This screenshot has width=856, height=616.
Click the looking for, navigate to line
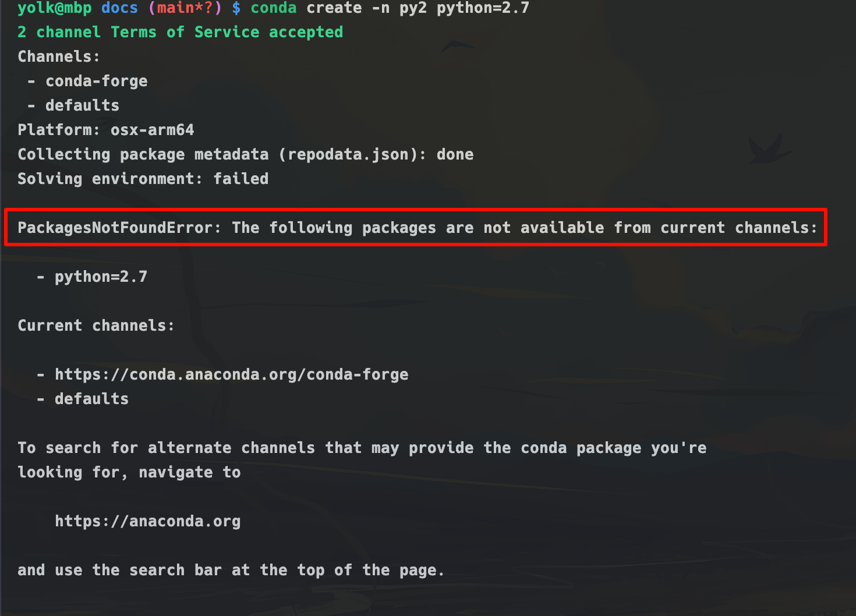coord(129,472)
